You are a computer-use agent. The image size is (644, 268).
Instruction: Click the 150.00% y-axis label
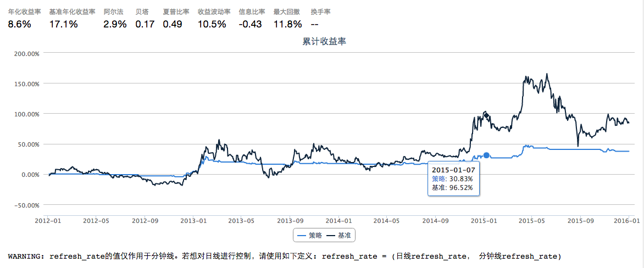point(26,84)
